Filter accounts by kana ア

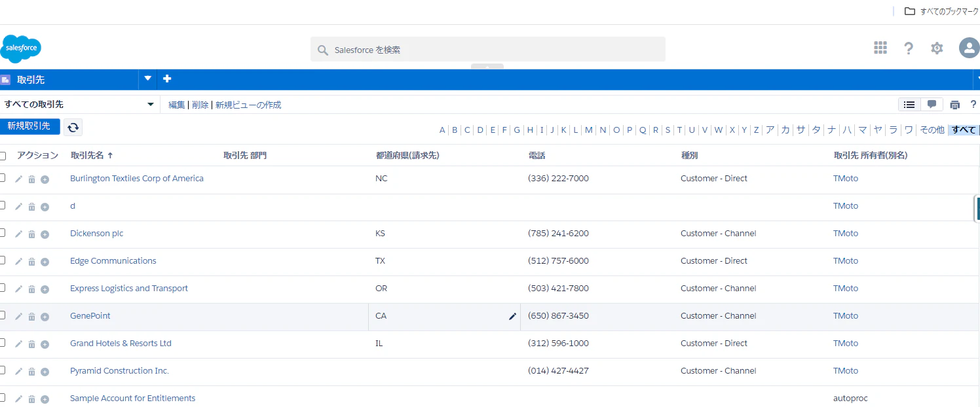(x=770, y=130)
